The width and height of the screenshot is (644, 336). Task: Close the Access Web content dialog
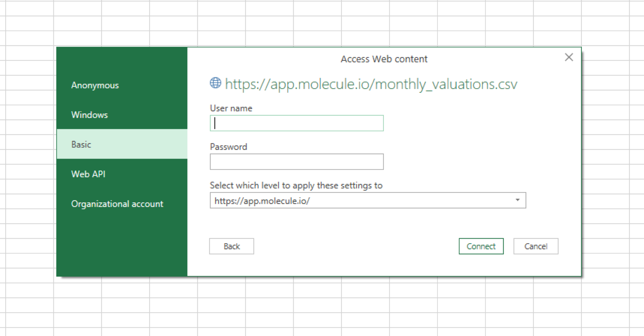[x=568, y=57]
